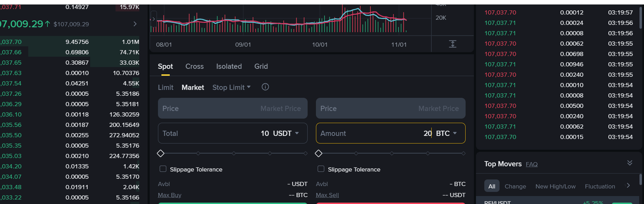Select the New High/Low filter

[x=555, y=186]
